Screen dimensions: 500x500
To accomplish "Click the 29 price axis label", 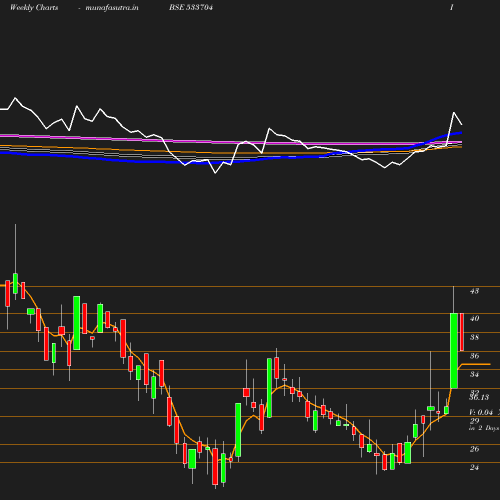I will (x=474, y=421).
